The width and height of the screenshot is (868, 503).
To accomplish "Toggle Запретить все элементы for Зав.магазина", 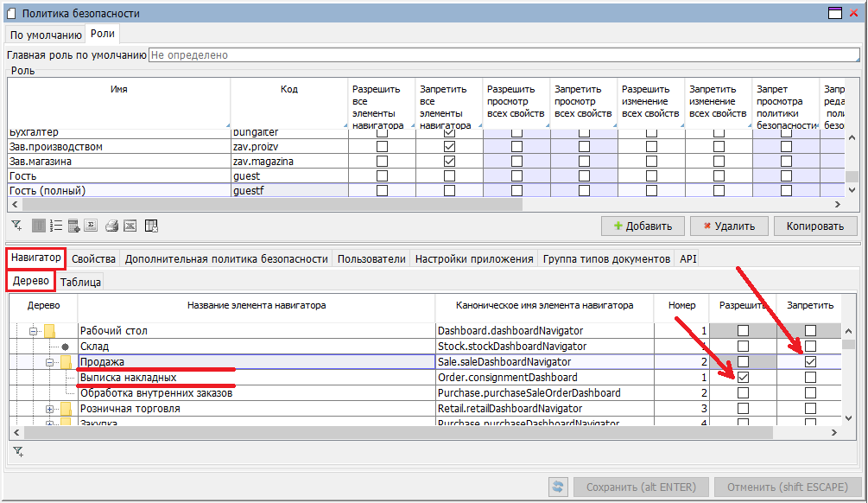I will tap(449, 162).
